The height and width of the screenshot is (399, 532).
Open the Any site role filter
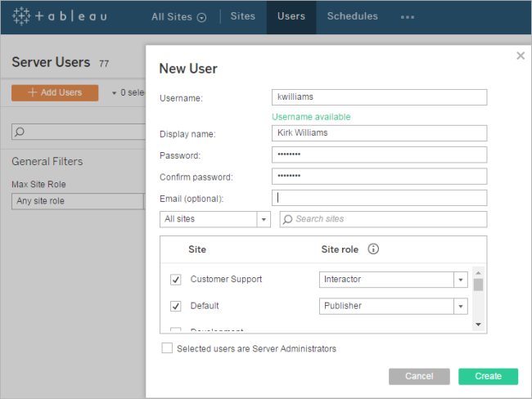click(78, 201)
